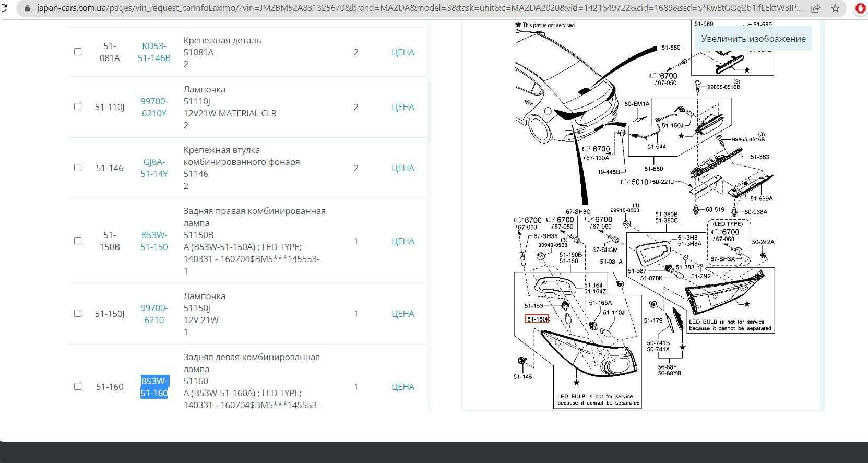Click ЦЕНА for the 51-150B row
The height and width of the screenshot is (463, 868).
[x=403, y=241]
